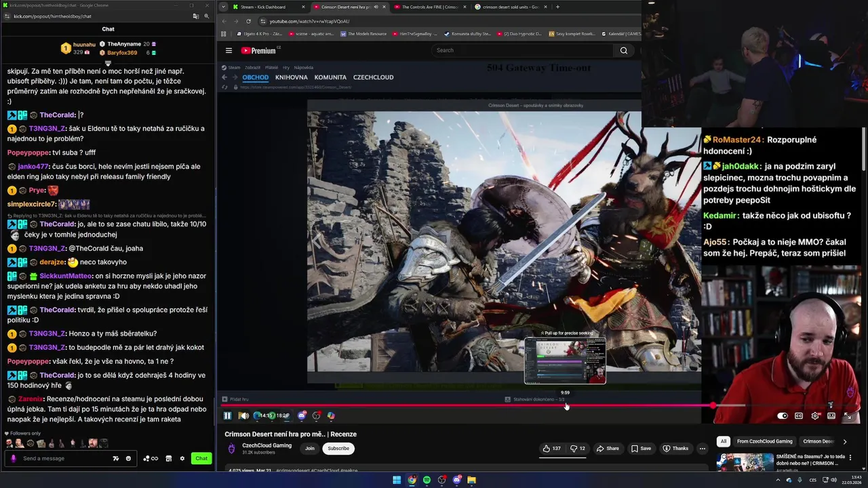Open emoji picker in Kick chat

pos(128,459)
